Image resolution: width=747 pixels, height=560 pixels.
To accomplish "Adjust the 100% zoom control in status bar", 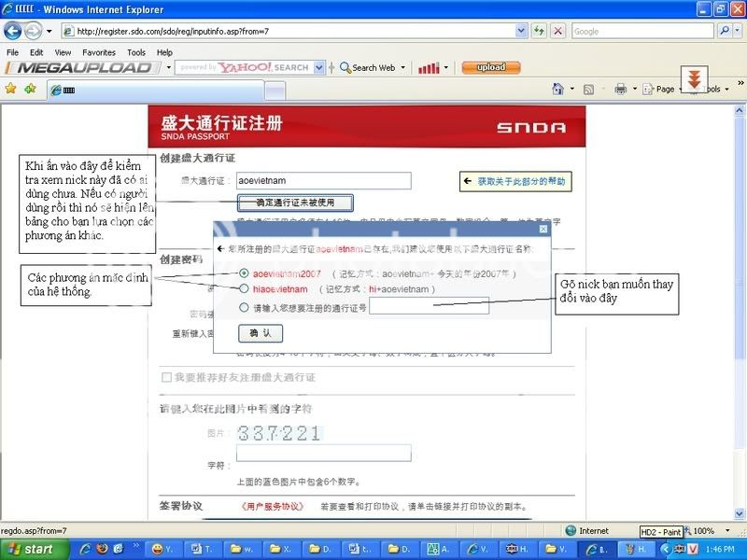I will pos(704,529).
